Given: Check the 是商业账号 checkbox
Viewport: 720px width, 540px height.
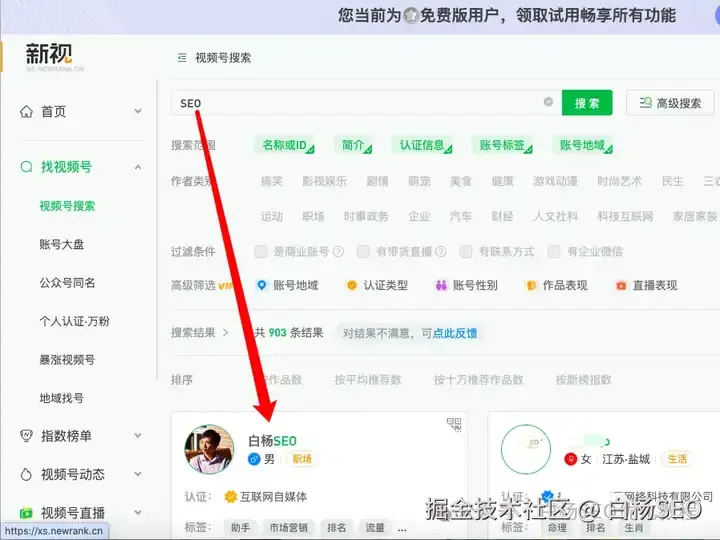Looking at the screenshot, I should coord(261,252).
